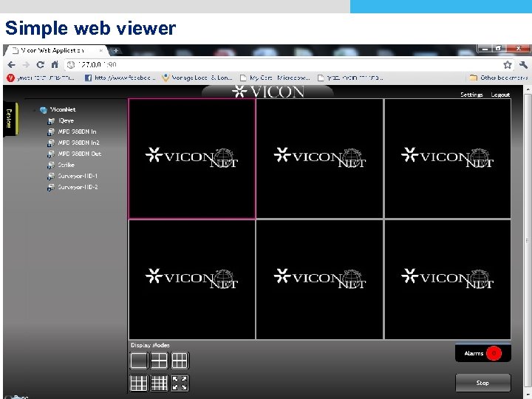The width and height of the screenshot is (532, 399).
Task: Click the MPD 980DN Out camera icon
Action: pos(51,154)
